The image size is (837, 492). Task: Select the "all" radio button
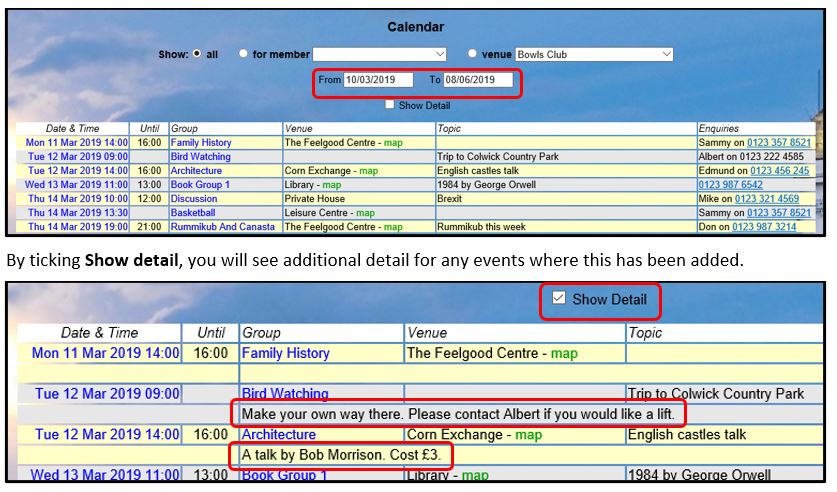click(197, 54)
